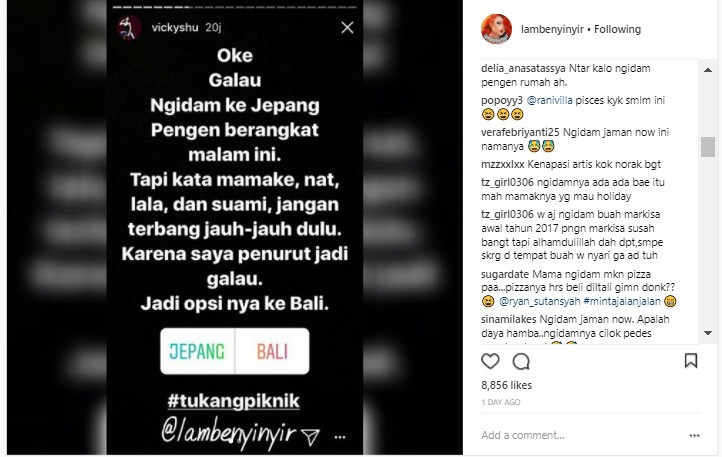Open the #mintajalanjalan hashtag
The width and height of the screenshot is (722, 457).
622,302
